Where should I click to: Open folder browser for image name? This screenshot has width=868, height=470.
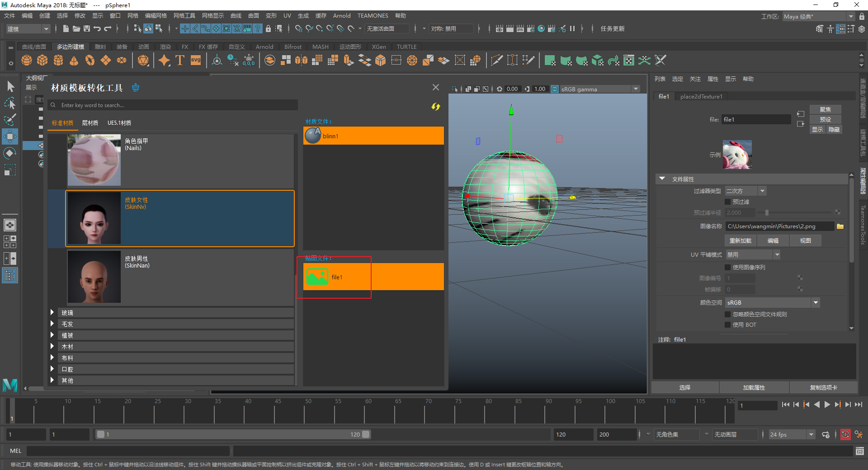point(840,226)
